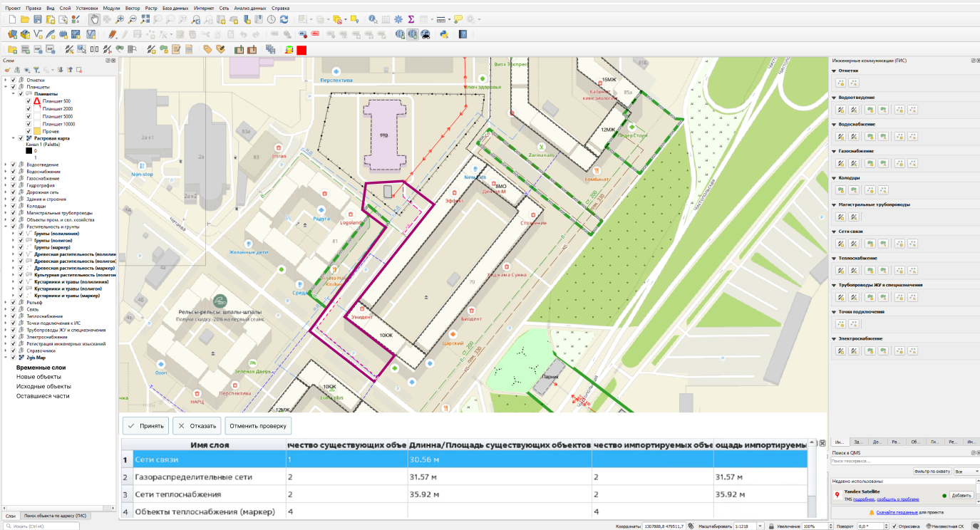980x530 pixels.
Task: Expand the Рельеф layer group
Action: click(6, 303)
